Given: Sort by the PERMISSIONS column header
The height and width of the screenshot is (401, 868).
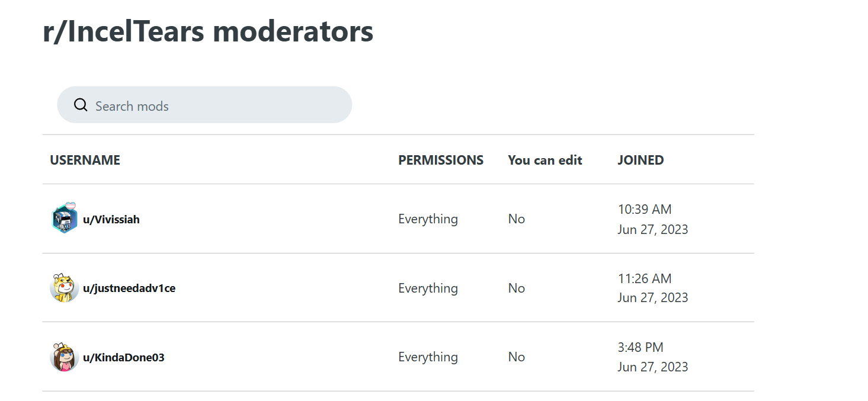Looking at the screenshot, I should 441,160.
